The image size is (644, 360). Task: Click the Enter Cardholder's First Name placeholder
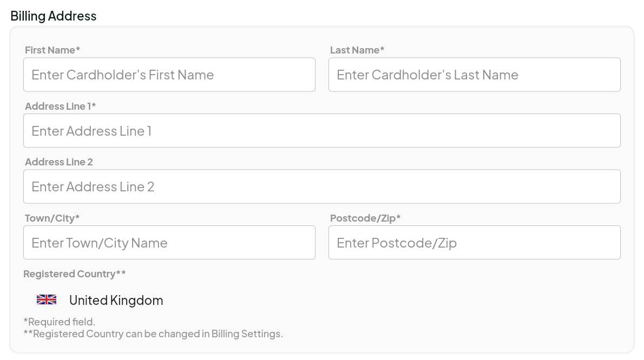point(123,75)
